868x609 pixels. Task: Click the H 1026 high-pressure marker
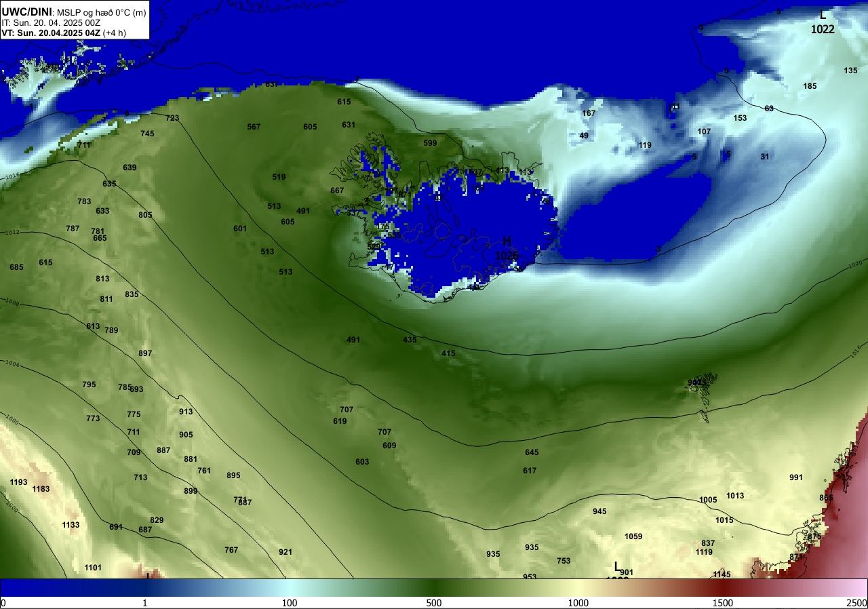click(507, 249)
